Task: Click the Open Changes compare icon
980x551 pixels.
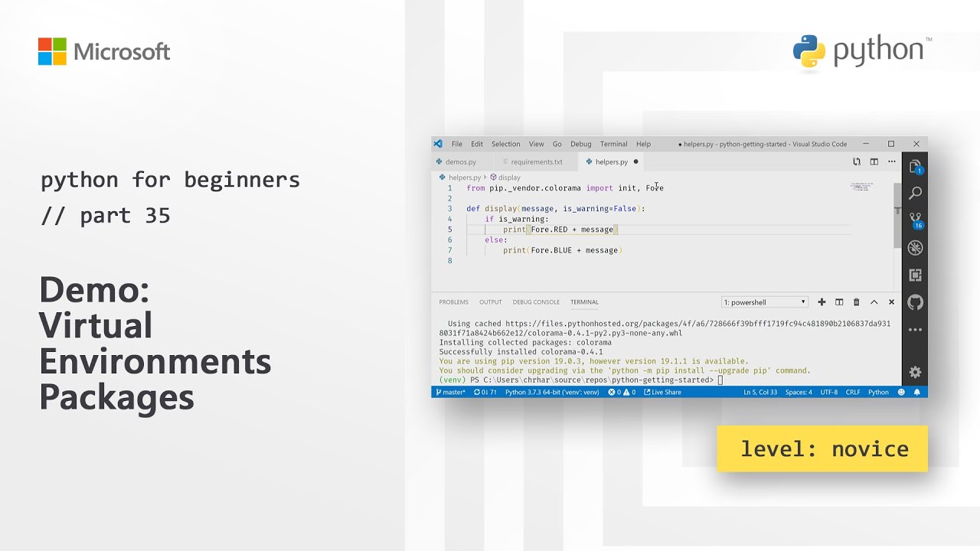Action: tap(857, 162)
